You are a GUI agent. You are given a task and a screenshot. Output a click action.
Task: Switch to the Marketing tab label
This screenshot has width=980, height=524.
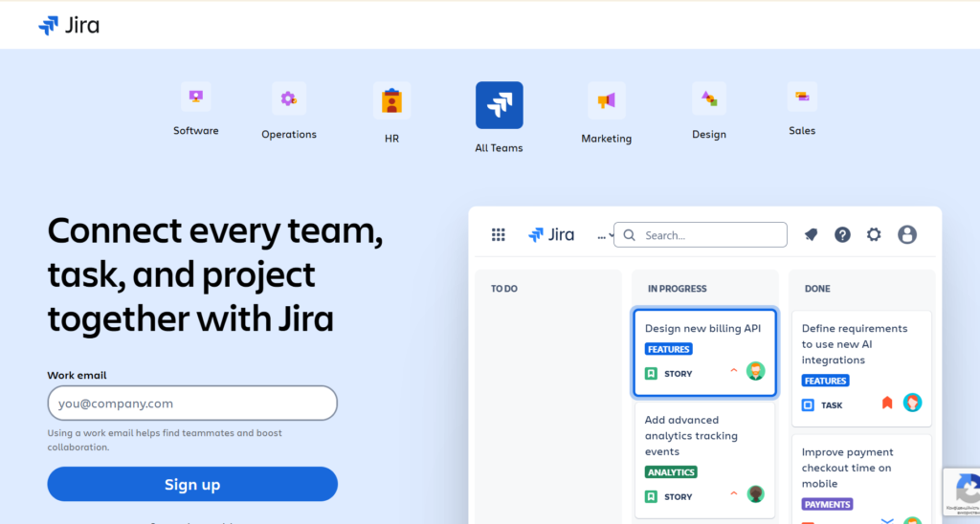coord(606,139)
